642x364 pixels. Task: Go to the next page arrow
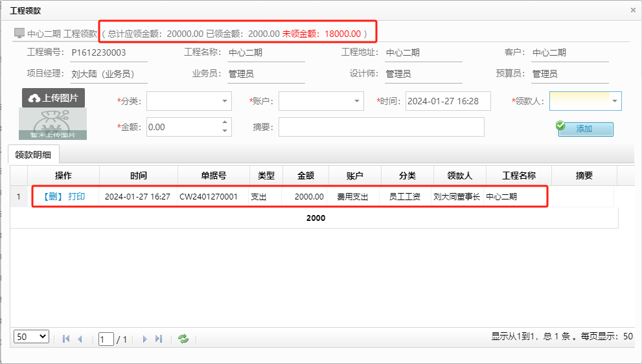[144, 339]
